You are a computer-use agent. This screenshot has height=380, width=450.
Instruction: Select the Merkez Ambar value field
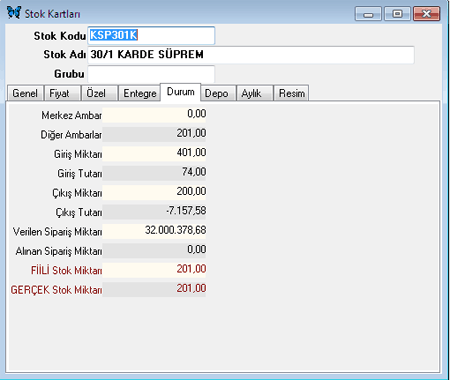click(x=154, y=114)
